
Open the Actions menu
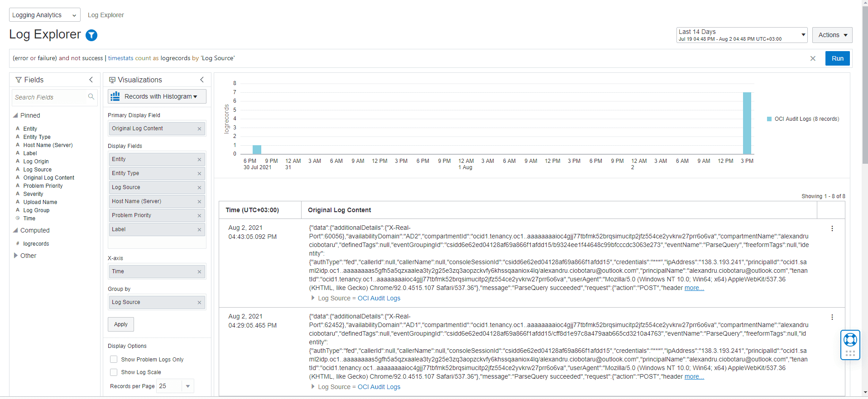832,35
